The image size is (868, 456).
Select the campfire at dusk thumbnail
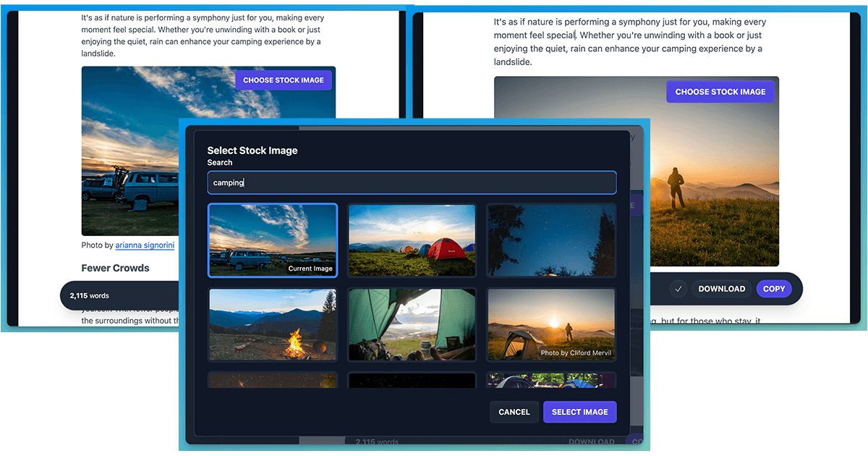[x=272, y=324]
